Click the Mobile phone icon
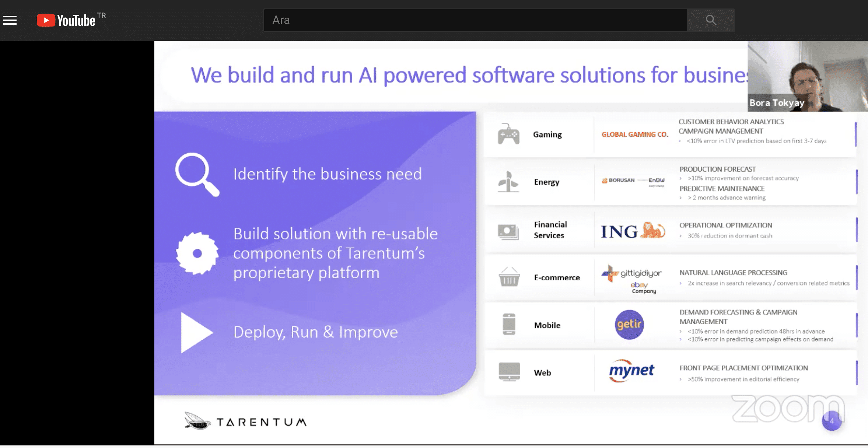Image resolution: width=868 pixels, height=448 pixels. tap(509, 324)
